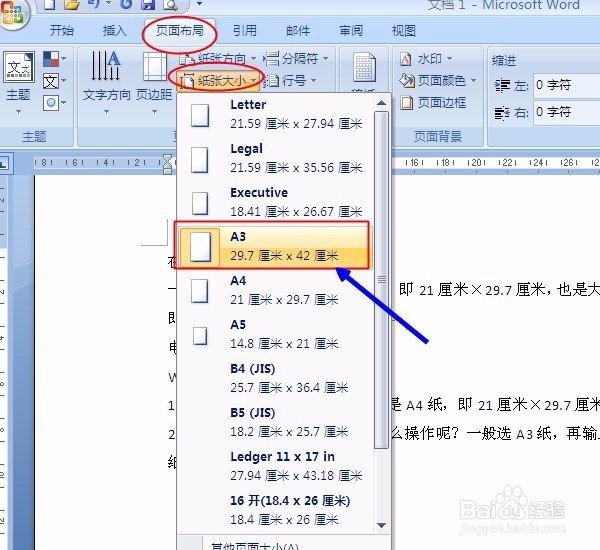Click the 页边距 dropdown arrow
600x550 pixels.
click(154, 112)
